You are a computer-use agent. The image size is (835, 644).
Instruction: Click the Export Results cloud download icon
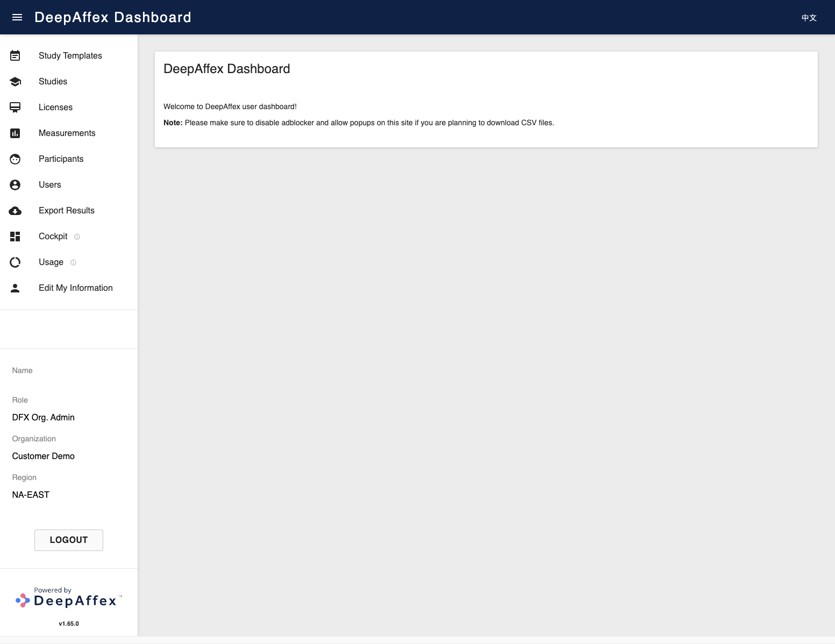pos(15,211)
